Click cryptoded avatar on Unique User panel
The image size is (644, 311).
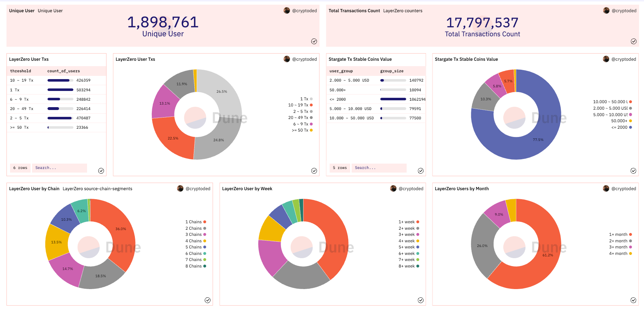(287, 10)
